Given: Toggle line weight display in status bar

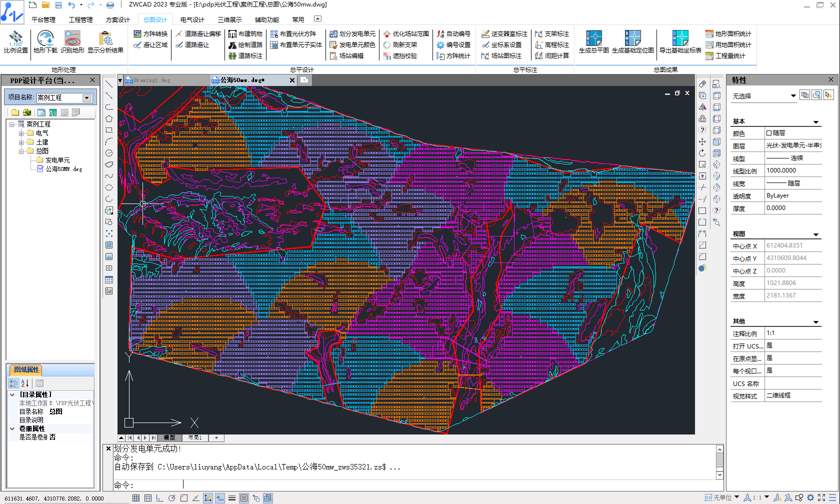Looking at the screenshot, I should [x=232, y=498].
